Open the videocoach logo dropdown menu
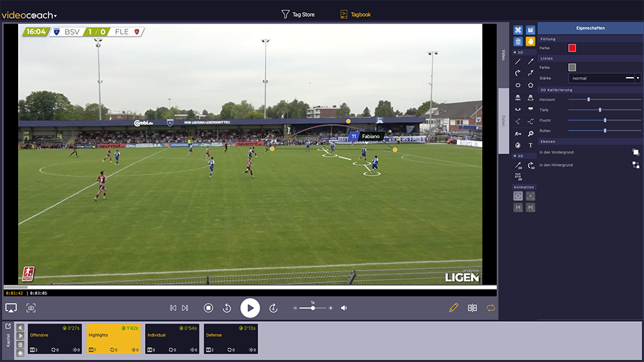This screenshot has width=644, height=362. (x=29, y=15)
